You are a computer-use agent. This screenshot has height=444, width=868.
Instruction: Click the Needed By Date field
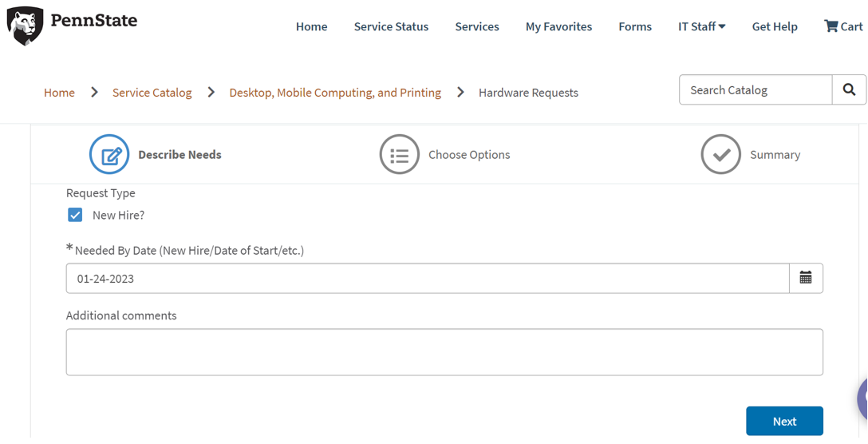point(428,279)
